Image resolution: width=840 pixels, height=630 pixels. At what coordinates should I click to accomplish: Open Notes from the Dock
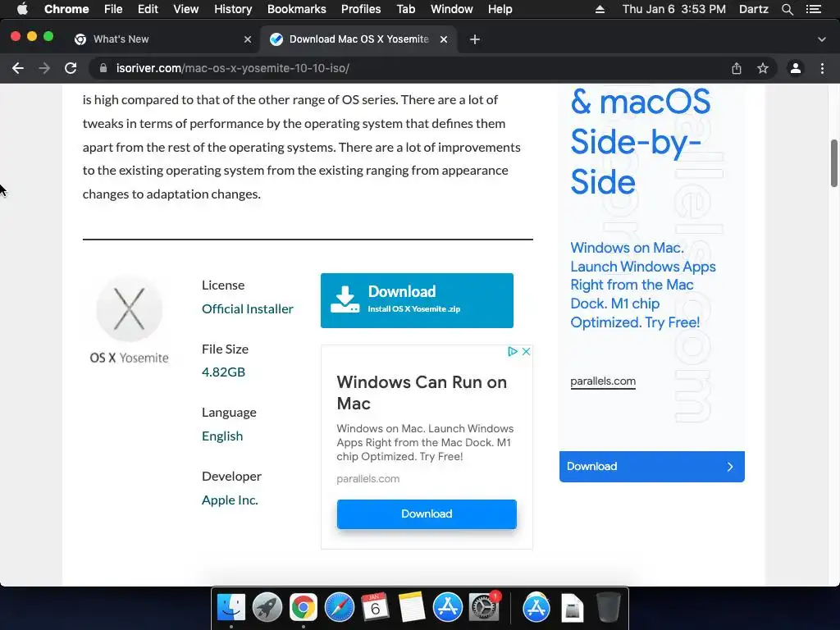pos(411,608)
